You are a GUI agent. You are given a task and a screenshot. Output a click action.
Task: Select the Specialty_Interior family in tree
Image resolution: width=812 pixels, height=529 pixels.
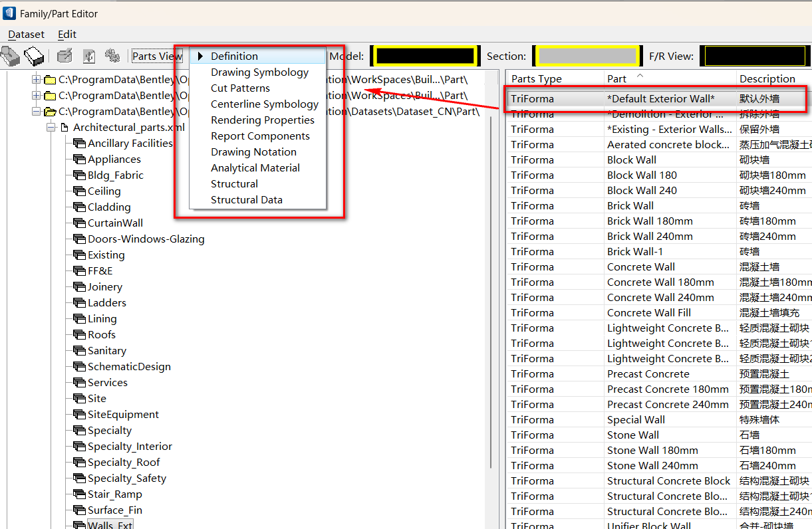(x=130, y=446)
